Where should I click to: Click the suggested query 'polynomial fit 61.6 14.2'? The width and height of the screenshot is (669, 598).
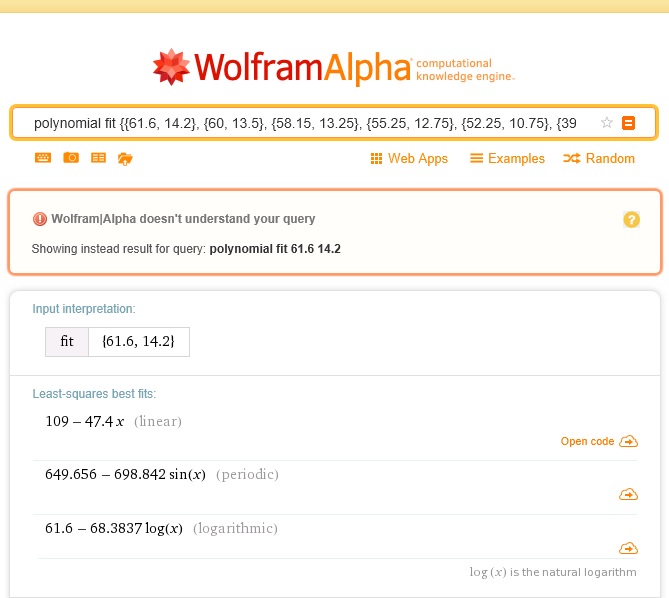275,248
